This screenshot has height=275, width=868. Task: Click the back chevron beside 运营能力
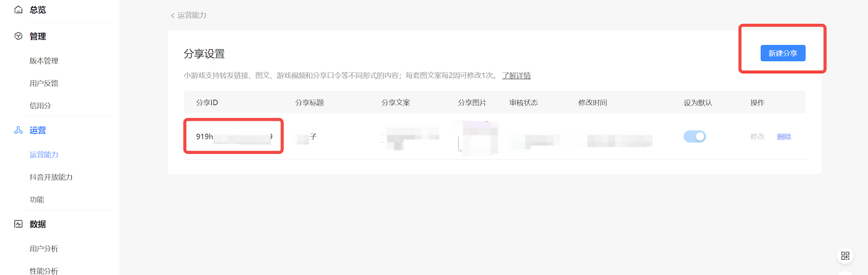tap(173, 15)
